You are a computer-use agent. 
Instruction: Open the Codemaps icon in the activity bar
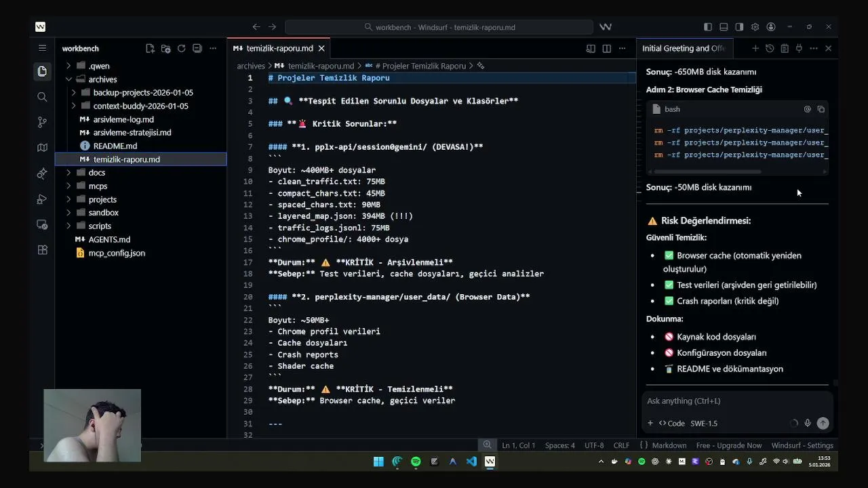click(42, 148)
